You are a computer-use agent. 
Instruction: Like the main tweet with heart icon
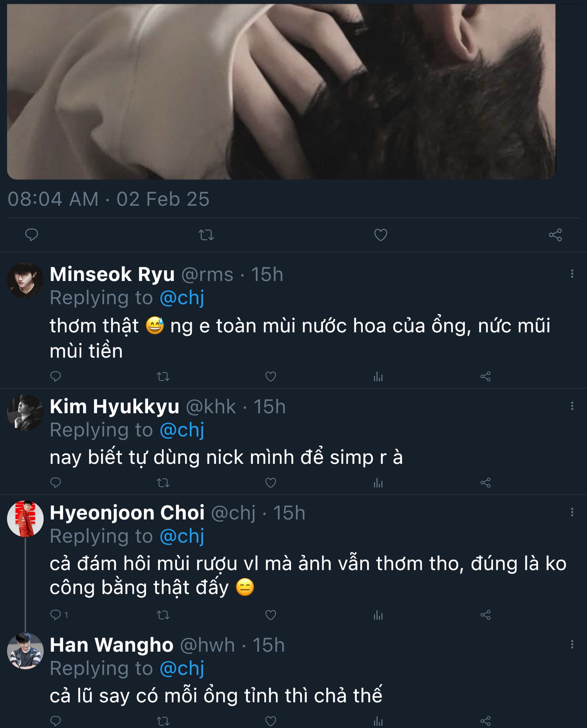(x=381, y=235)
